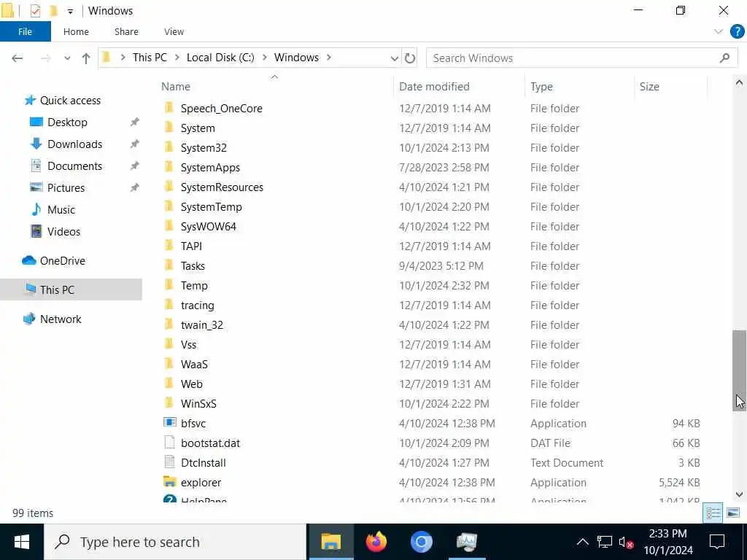Select the System32 folder icon
The width and height of the screenshot is (747, 560).
pos(169,147)
